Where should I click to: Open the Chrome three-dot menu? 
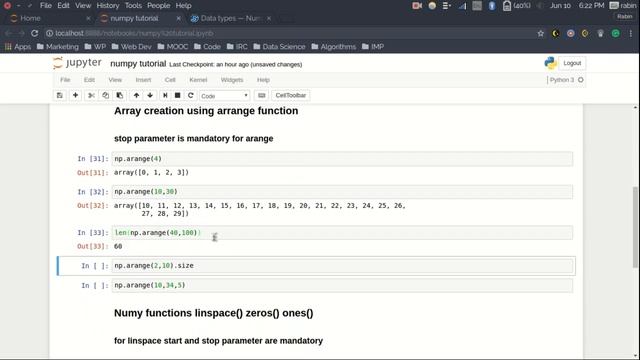coord(631,33)
